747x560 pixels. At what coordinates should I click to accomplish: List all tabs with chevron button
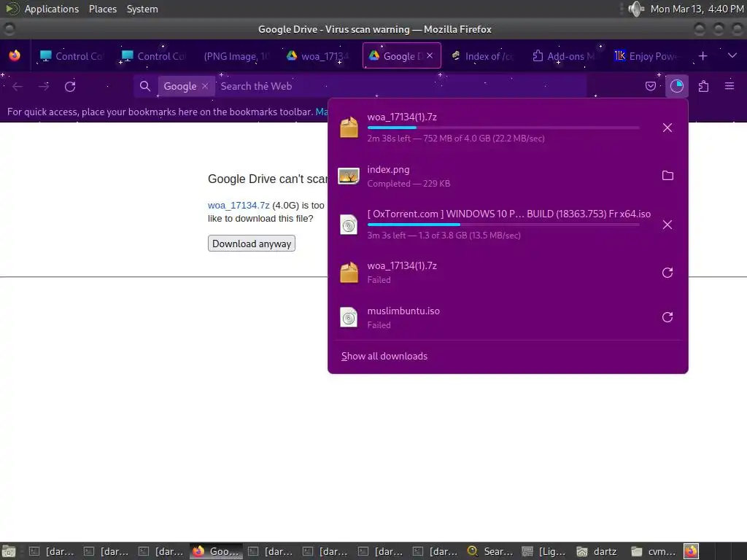click(x=732, y=55)
